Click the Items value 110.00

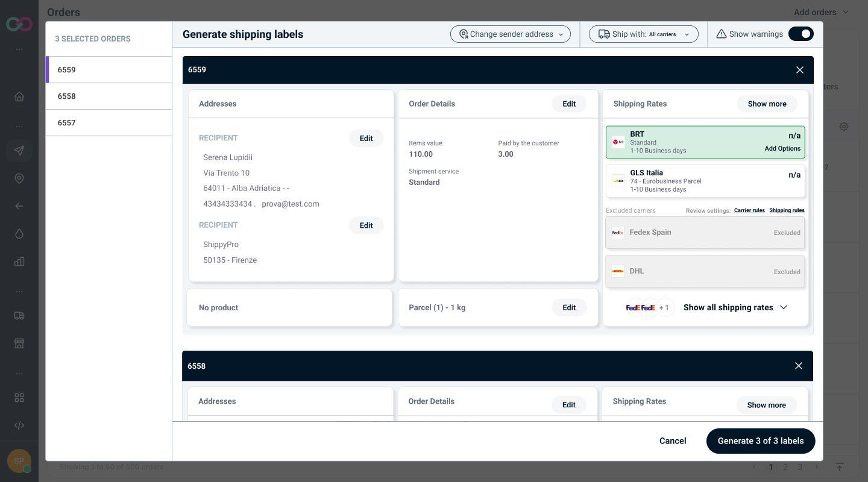pyautogui.click(x=421, y=154)
